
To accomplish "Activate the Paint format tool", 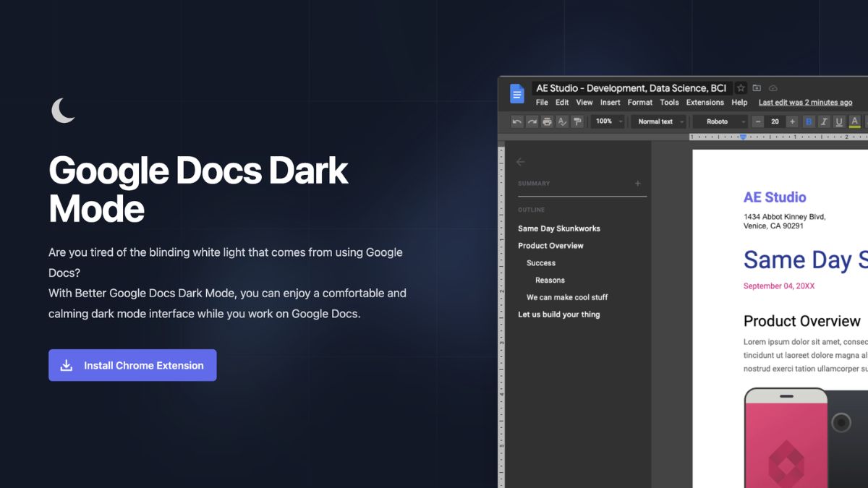I will pos(576,121).
